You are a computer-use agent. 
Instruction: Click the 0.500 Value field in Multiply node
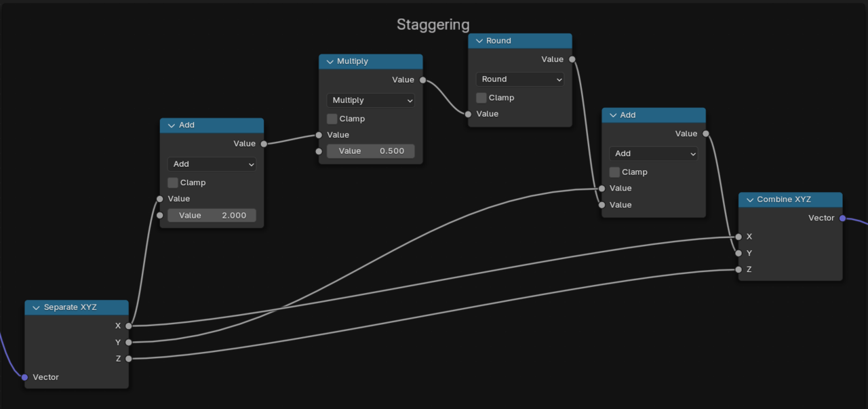[x=371, y=151]
